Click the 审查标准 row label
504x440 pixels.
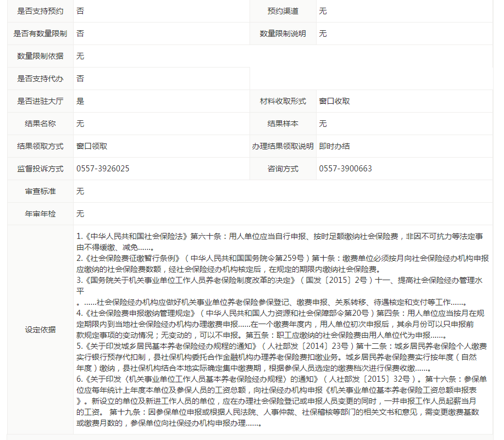[40, 191]
